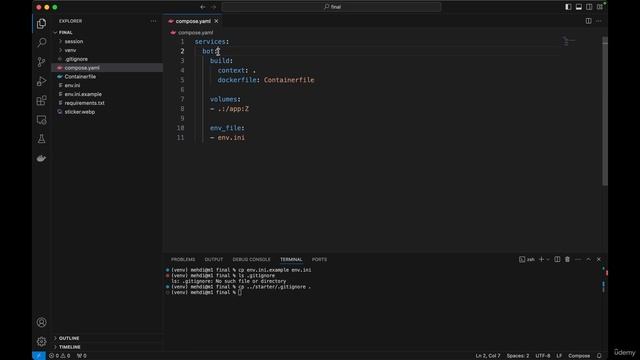
Task: Open the Extensions view
Action: (x=41, y=100)
